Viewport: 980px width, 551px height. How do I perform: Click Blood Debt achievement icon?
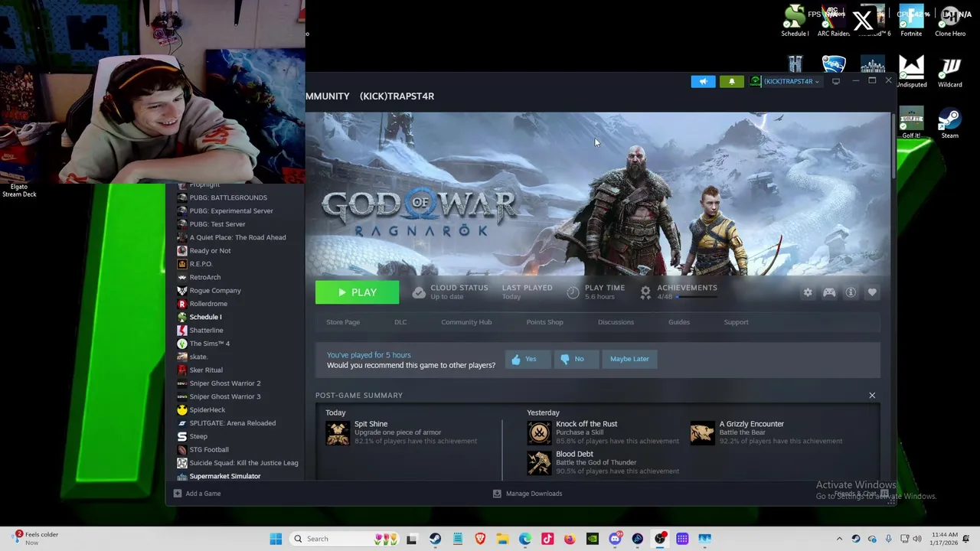coord(539,462)
